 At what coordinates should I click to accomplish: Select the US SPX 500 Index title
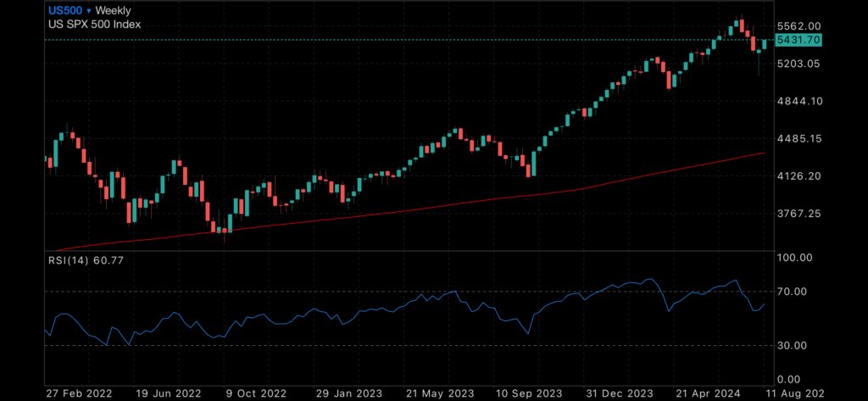coord(95,25)
